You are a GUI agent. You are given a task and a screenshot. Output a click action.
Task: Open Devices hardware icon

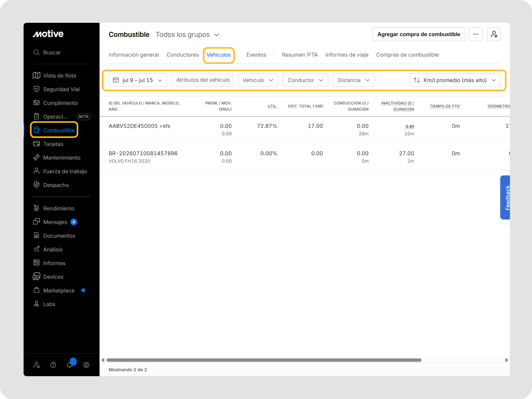[x=36, y=277]
